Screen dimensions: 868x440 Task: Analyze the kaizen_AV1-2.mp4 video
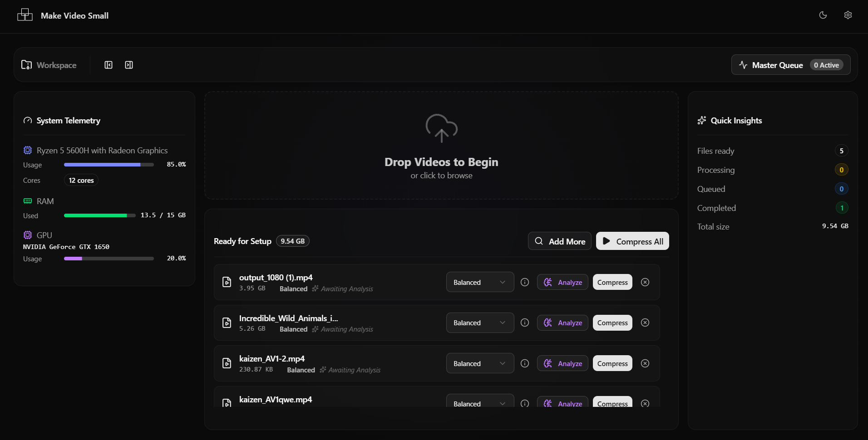pyautogui.click(x=562, y=363)
